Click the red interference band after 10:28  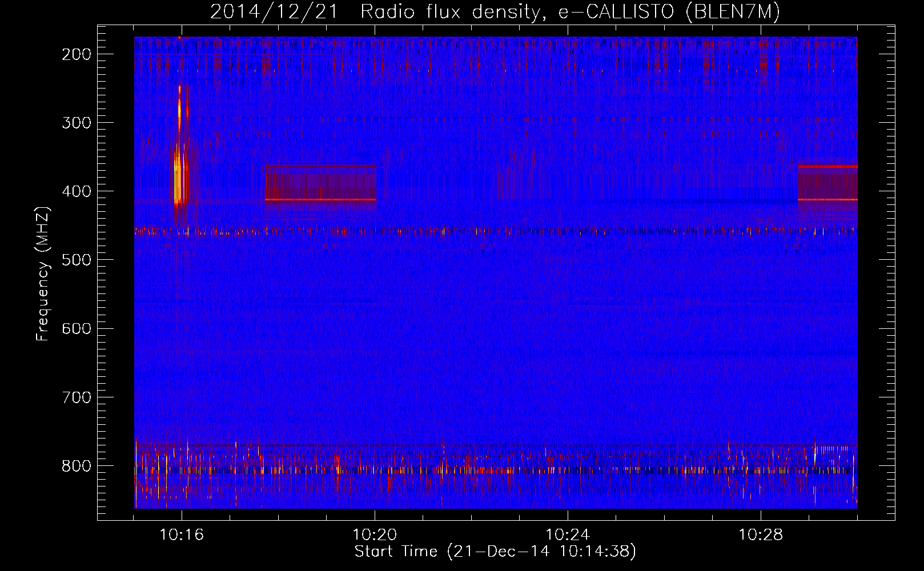[827, 183]
